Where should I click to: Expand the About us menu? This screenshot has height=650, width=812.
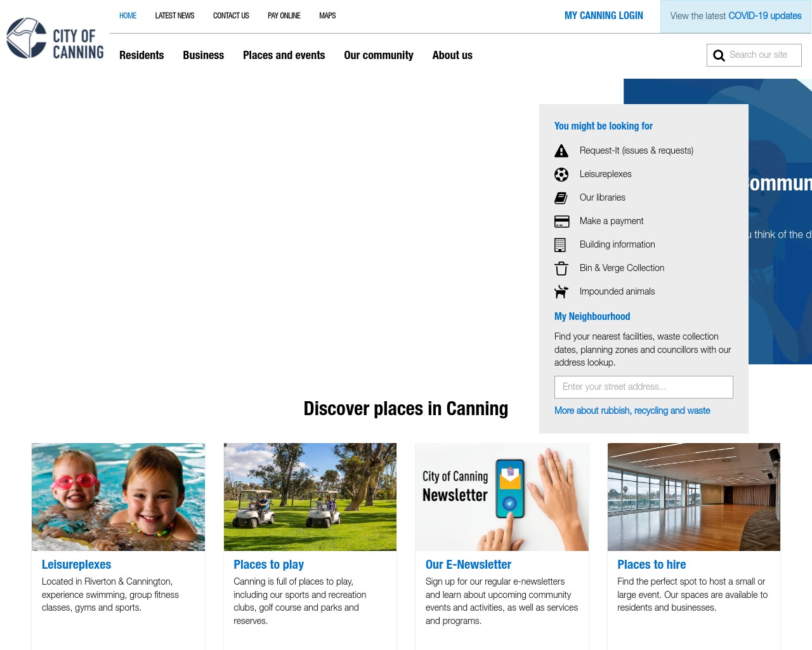pos(452,55)
